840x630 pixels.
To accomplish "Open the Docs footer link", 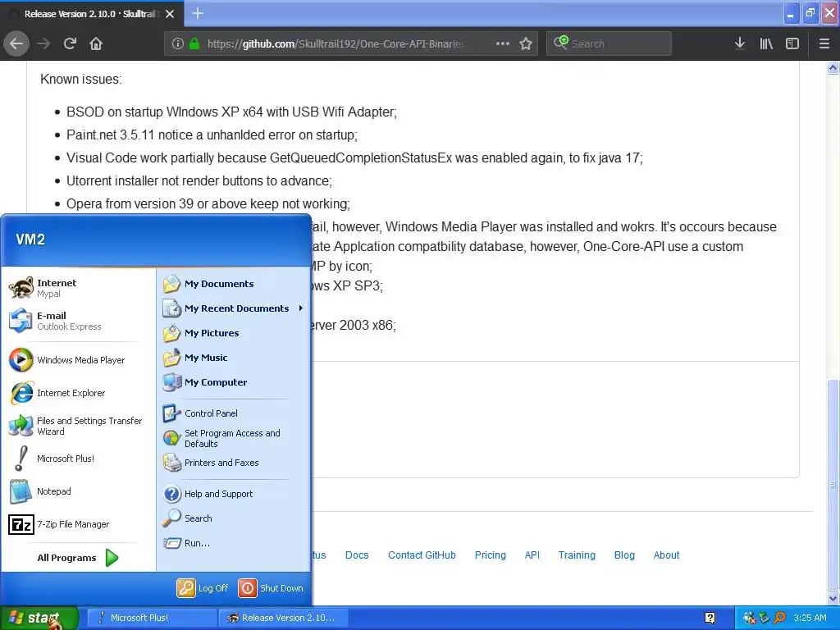I will coord(357,555).
